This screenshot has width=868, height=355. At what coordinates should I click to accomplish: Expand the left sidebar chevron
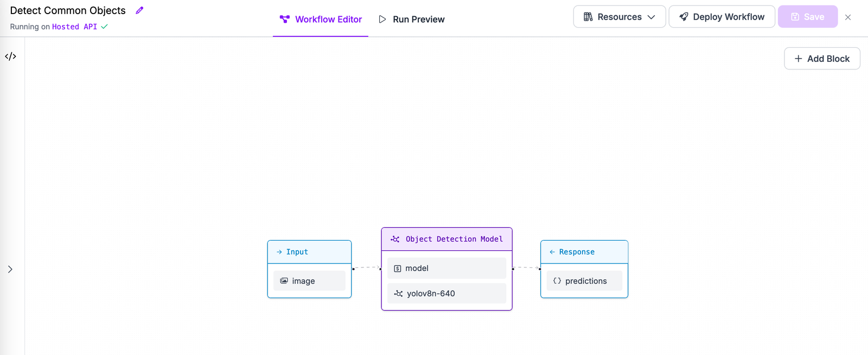pos(10,269)
